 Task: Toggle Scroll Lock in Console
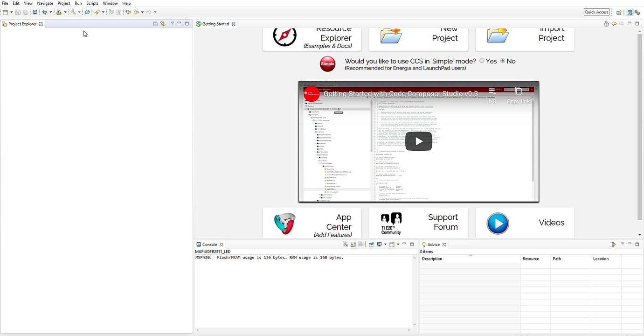pyautogui.click(x=353, y=245)
